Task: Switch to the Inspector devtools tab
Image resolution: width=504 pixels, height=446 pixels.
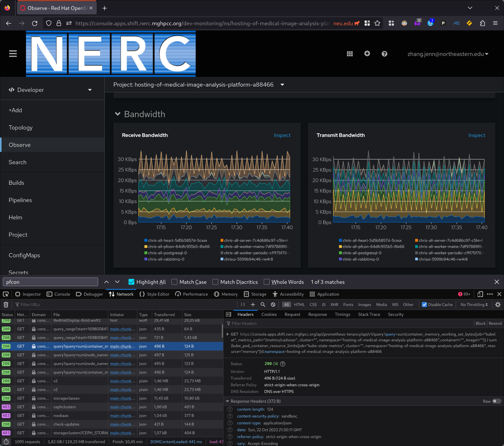Action: (28, 294)
